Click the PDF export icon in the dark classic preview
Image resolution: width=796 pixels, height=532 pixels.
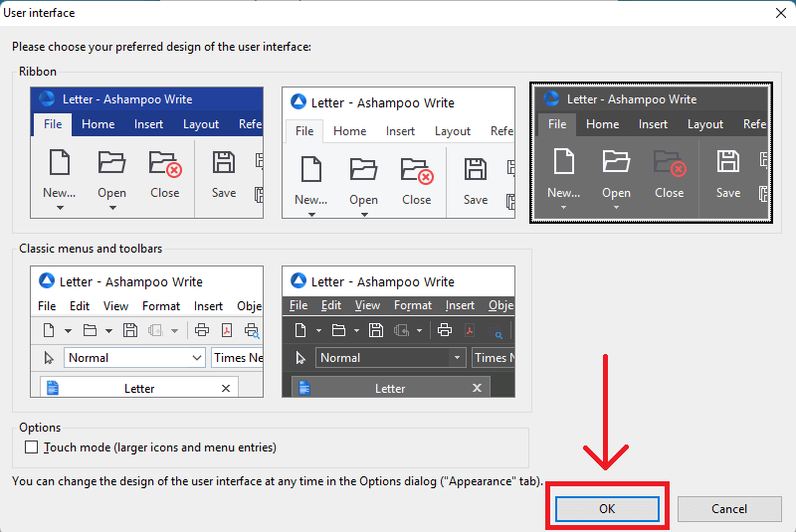(x=470, y=331)
